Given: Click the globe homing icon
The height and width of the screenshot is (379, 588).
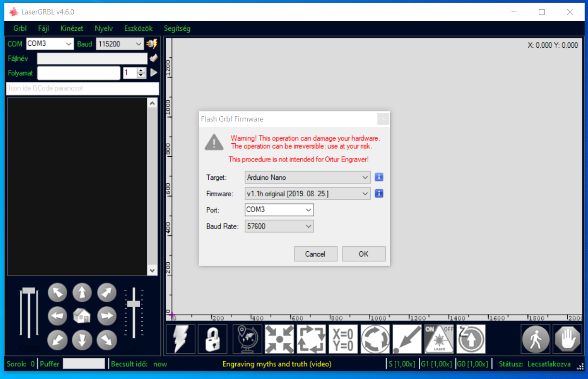Looking at the screenshot, I should click(247, 339).
